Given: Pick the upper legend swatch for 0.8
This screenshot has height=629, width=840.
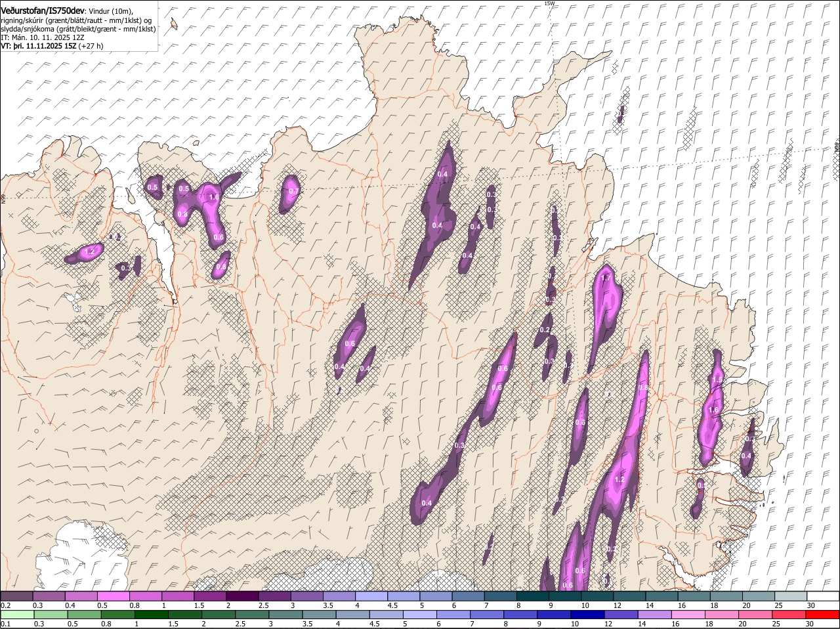Looking at the screenshot, I should coord(146,596).
